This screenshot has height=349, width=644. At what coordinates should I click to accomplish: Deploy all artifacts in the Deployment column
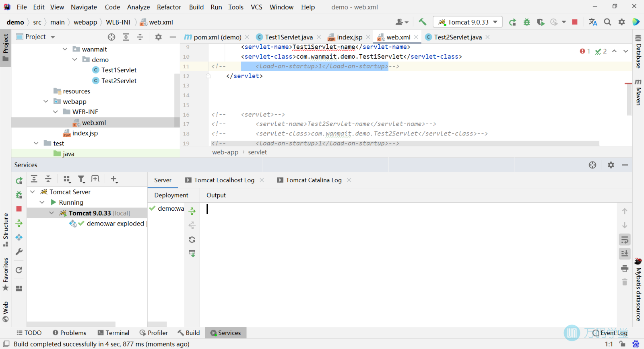[x=192, y=211]
